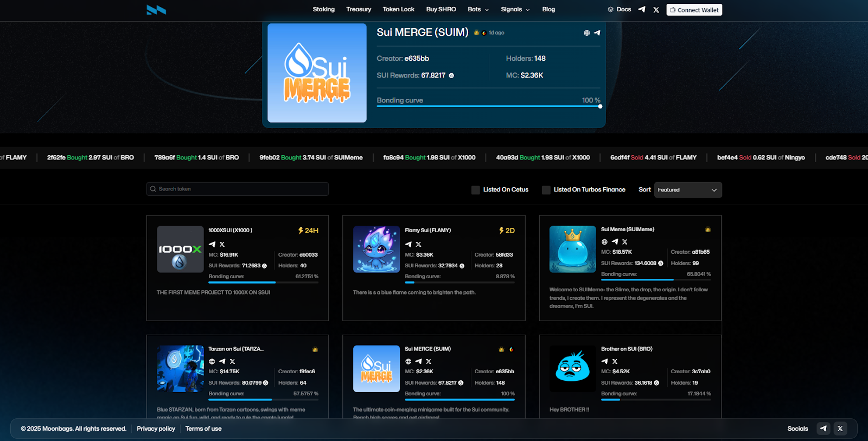
Task: Open Telegram link on the Brother on SUI card
Action: tap(604, 361)
